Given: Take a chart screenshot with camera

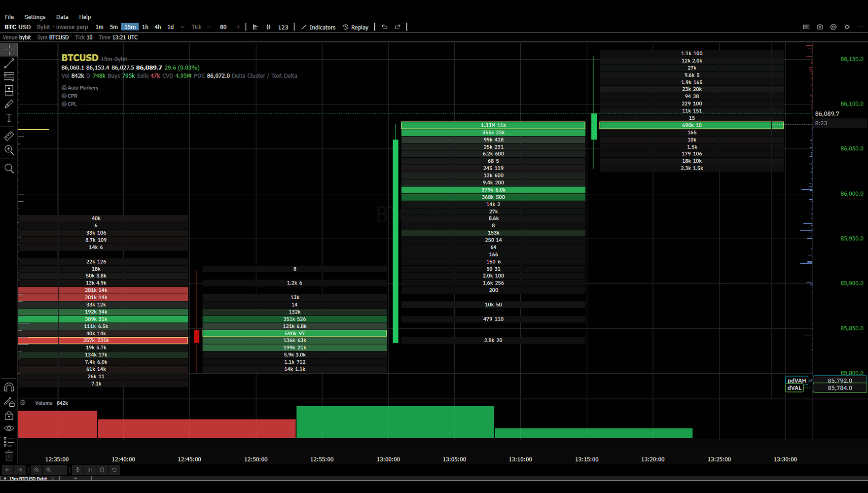Looking at the screenshot, I should pos(820,27).
